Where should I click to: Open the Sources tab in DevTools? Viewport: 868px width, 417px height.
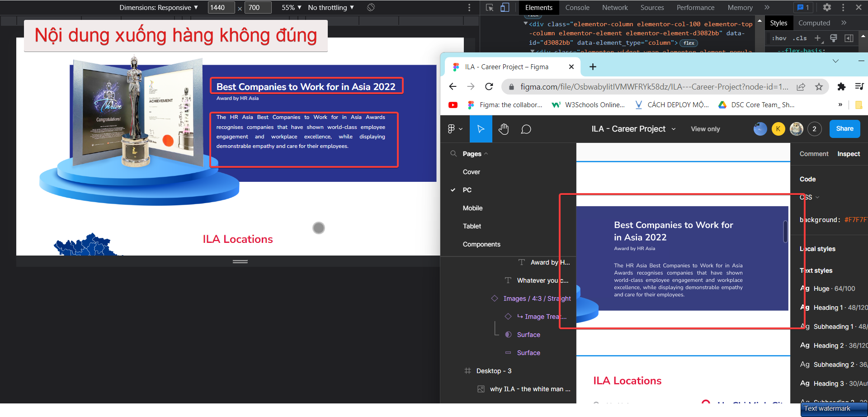[x=652, y=8]
